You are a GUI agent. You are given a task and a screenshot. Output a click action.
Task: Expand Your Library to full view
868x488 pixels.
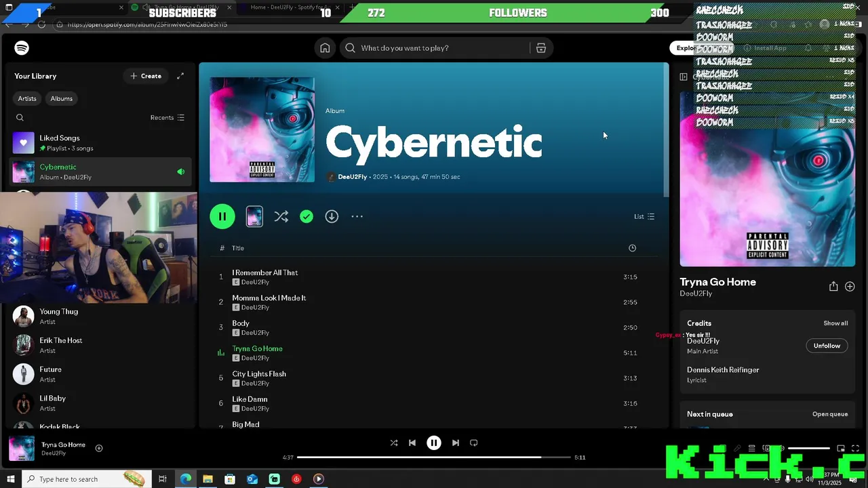tap(180, 76)
